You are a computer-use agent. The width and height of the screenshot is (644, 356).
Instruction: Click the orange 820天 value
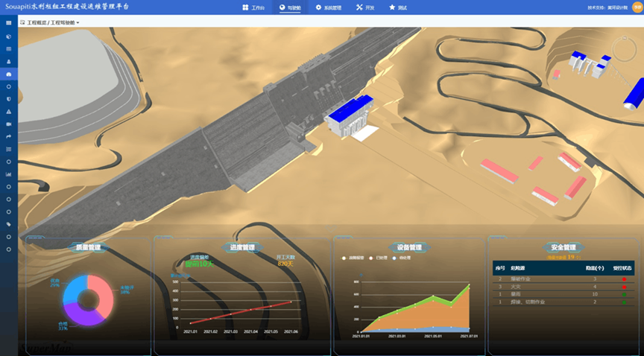[285, 264]
